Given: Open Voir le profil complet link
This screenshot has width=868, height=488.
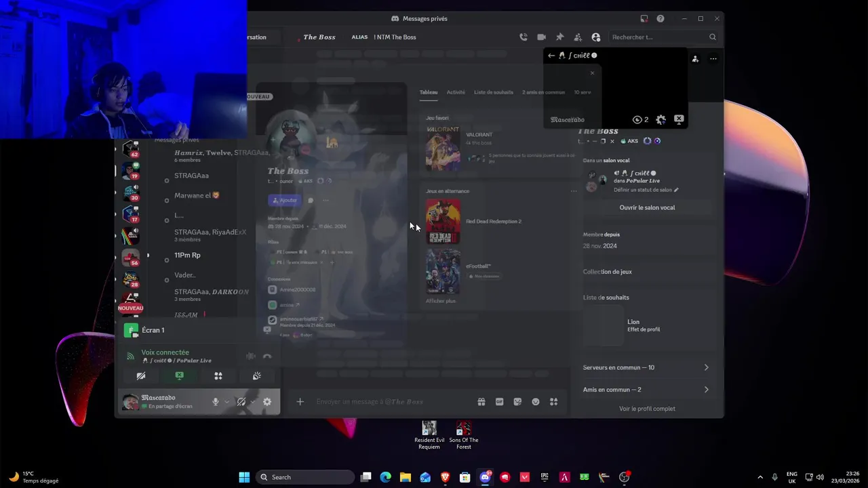Looking at the screenshot, I should pos(647,409).
